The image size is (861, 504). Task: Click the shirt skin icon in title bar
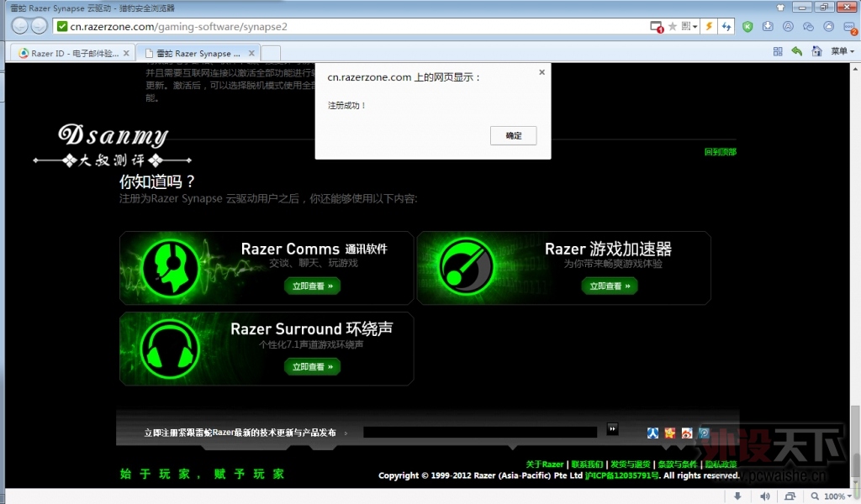(x=780, y=8)
